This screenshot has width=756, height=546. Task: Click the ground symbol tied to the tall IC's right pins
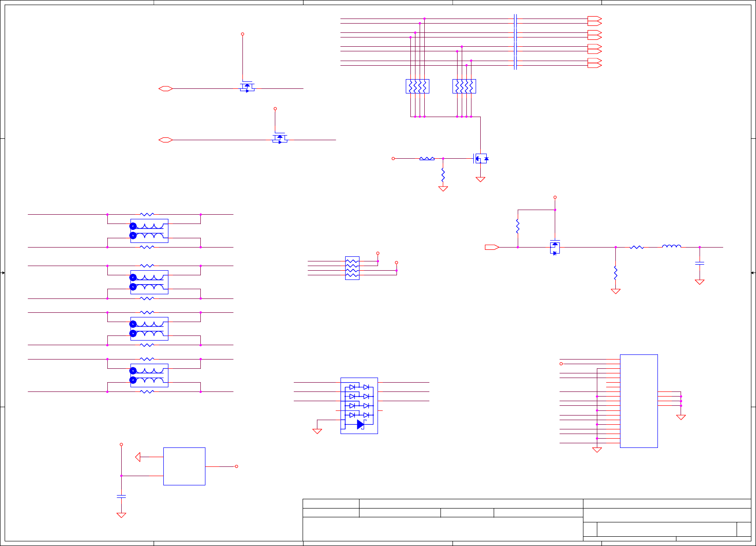(681, 417)
